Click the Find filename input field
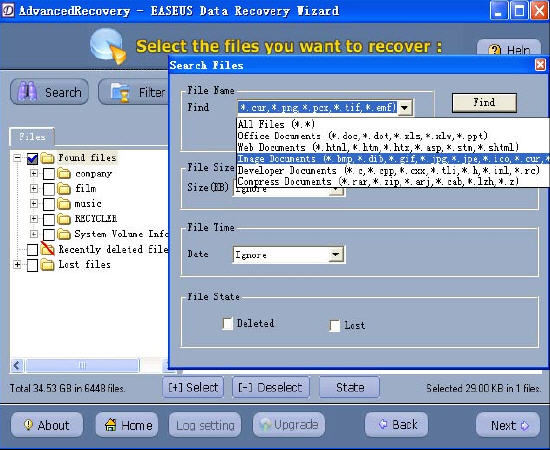The width and height of the screenshot is (550, 450). click(318, 108)
